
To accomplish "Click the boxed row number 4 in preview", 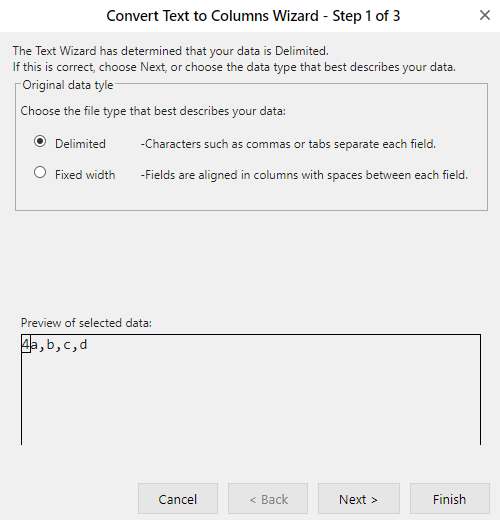I will pos(26,344).
